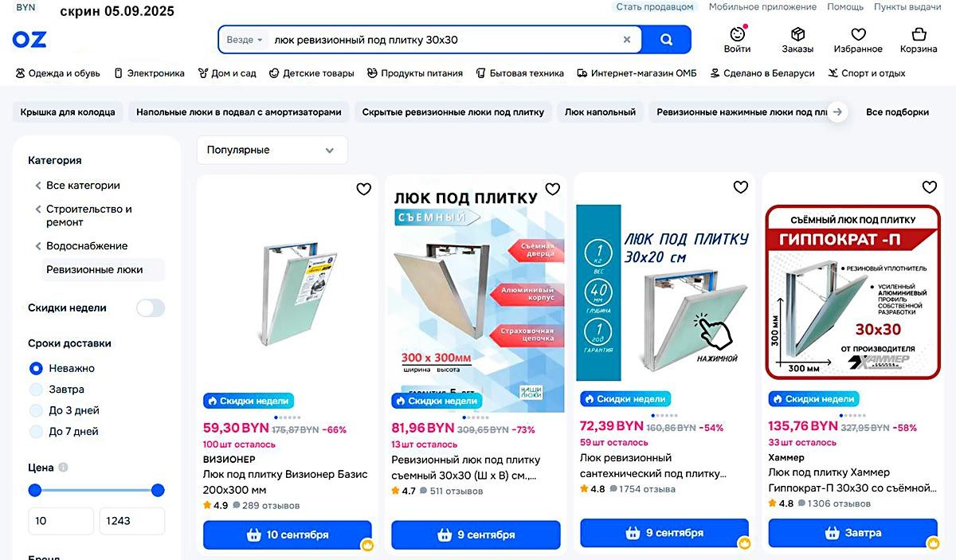The image size is (956, 560).
Task: Open the Бытовая техника menu category
Action: pos(519,73)
